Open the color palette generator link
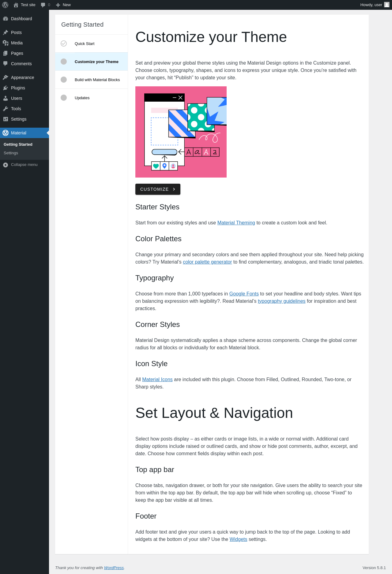 (207, 262)
